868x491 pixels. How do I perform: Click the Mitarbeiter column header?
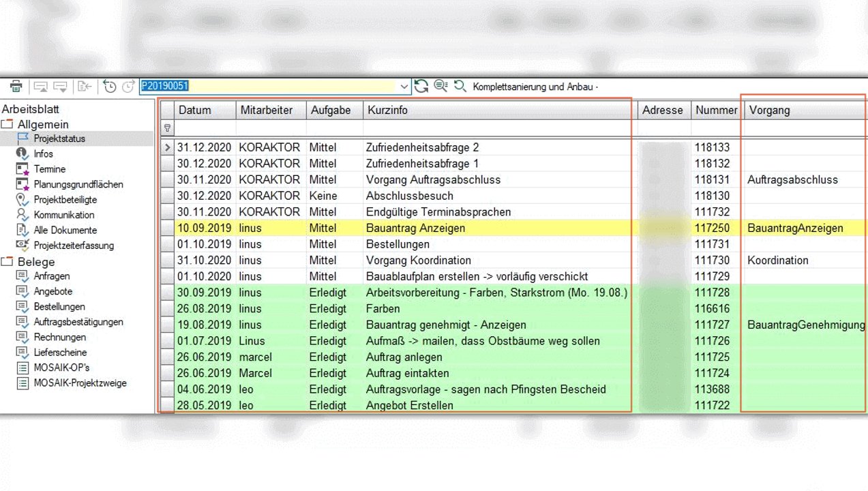266,110
